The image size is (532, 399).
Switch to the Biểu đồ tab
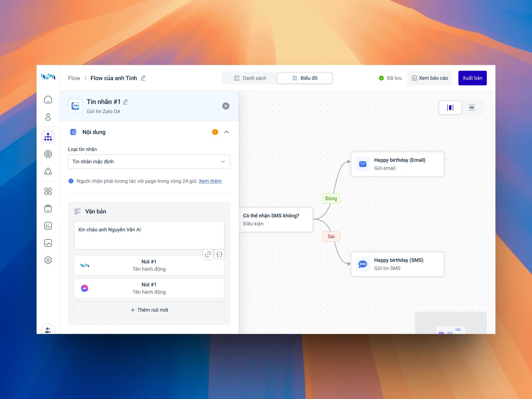tap(305, 78)
